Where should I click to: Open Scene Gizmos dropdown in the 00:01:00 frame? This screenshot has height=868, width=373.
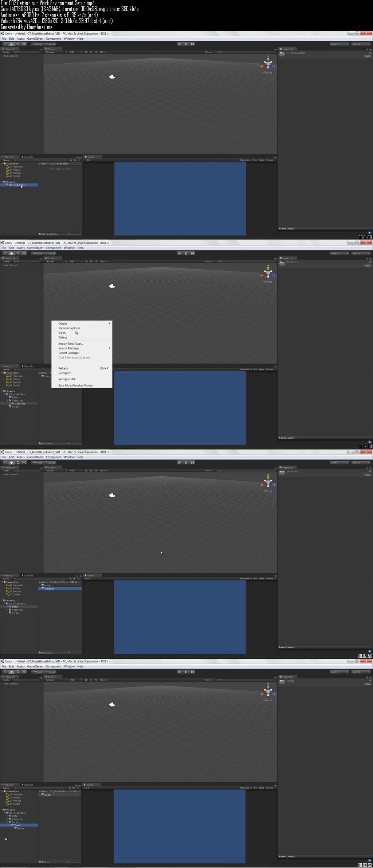pos(210,52)
